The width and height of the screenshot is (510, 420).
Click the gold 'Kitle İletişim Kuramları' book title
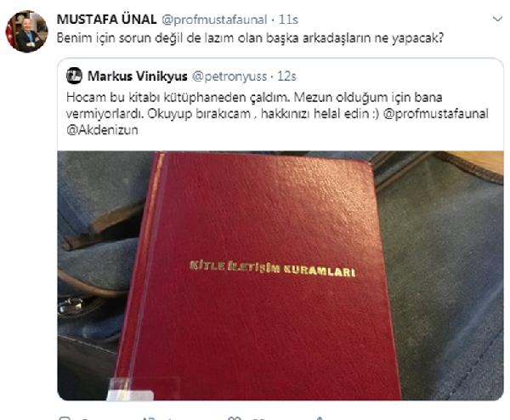(272, 269)
